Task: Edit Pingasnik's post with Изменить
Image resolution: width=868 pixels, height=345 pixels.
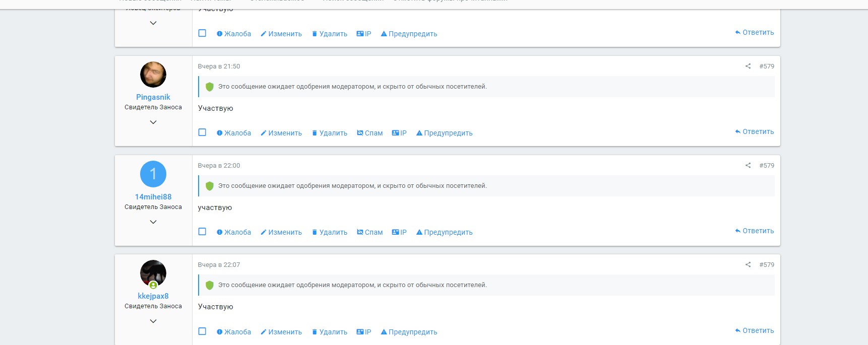Action: [281, 133]
